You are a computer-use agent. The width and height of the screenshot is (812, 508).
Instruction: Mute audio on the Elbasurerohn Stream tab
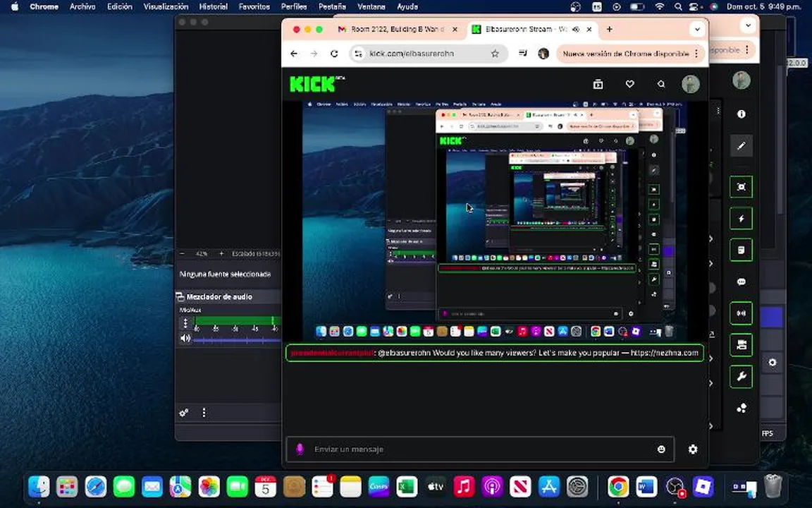575,30
